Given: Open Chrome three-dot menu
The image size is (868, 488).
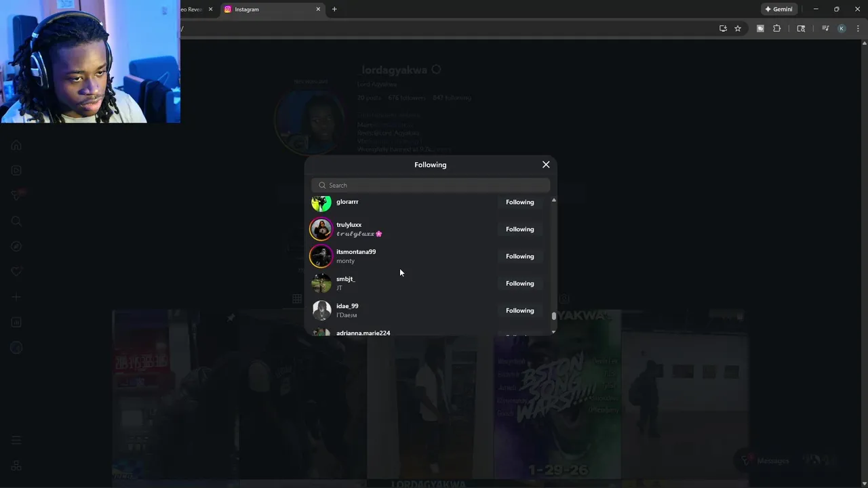Looking at the screenshot, I should point(858,28).
